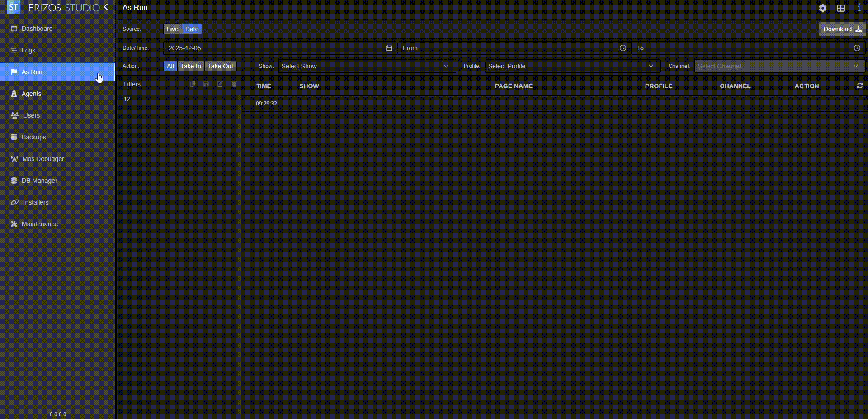Image resolution: width=868 pixels, height=419 pixels.
Task: Set action filter to Take Out
Action: point(220,66)
